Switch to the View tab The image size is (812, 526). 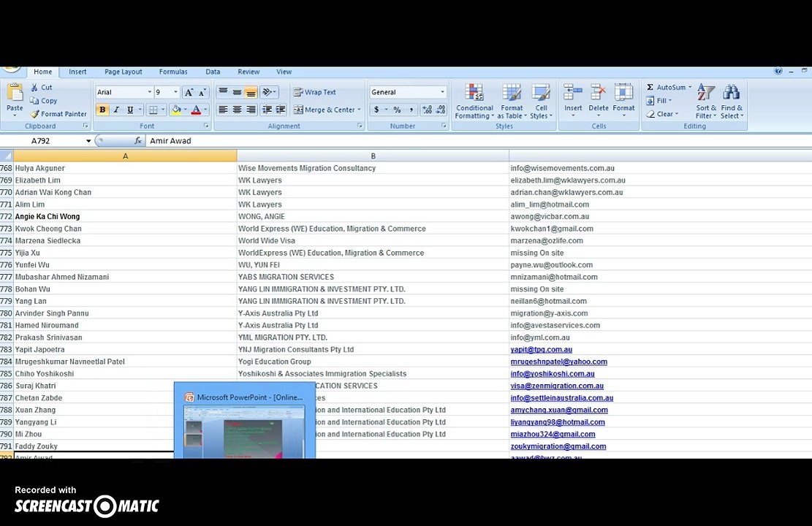click(284, 72)
